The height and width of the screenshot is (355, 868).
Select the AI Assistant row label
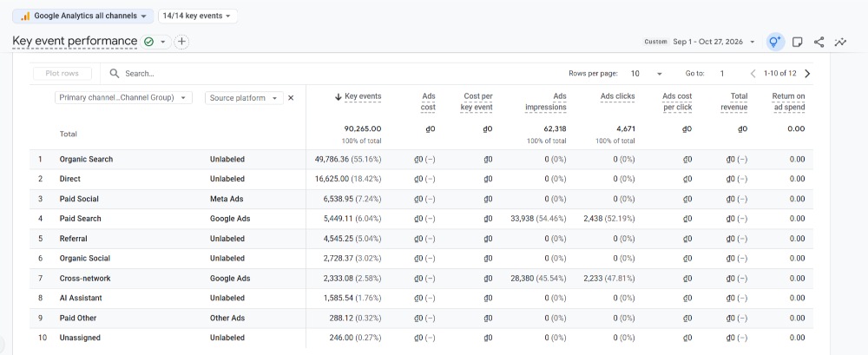(81, 298)
